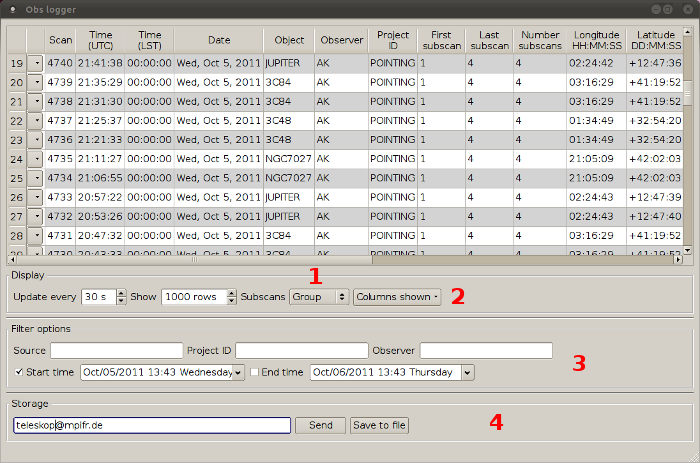Sort by the Time (LST) column header
The height and width of the screenshot is (463, 700).
(150, 40)
